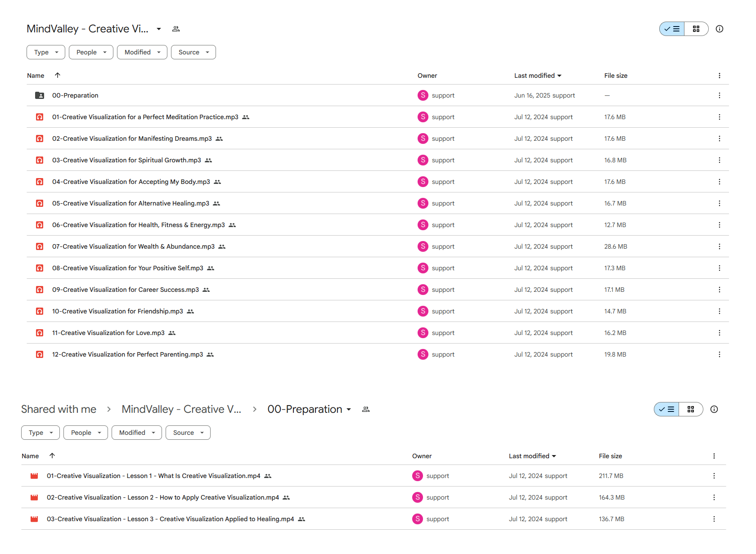
Task: Click audio icon of 07-Wealth & Abundance mp3
Action: 40,246
